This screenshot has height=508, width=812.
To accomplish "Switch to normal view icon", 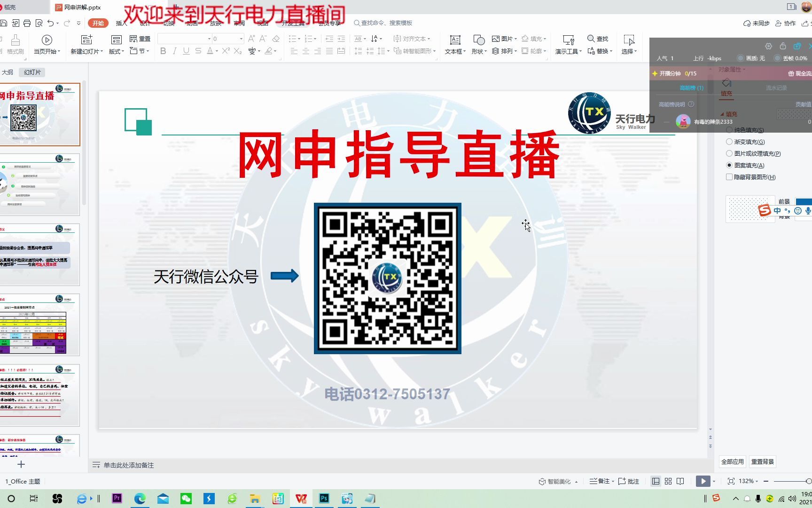I will (656, 481).
